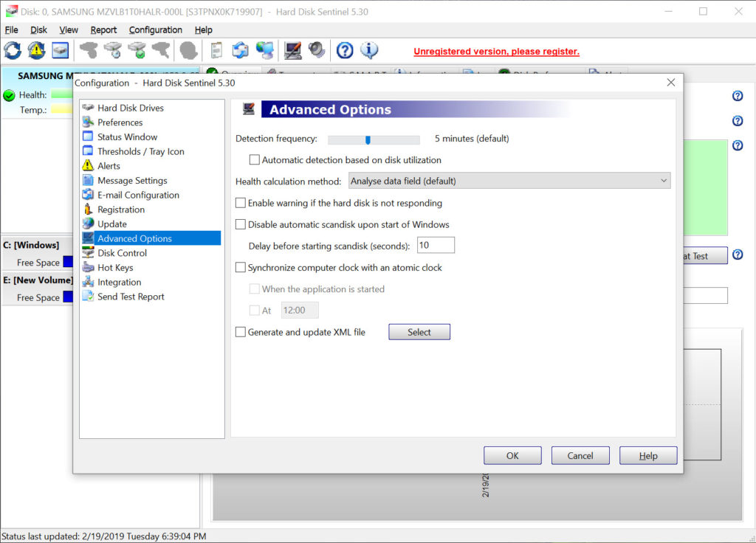Toggle the When the application is started checkbox
The height and width of the screenshot is (543, 756).
click(255, 288)
